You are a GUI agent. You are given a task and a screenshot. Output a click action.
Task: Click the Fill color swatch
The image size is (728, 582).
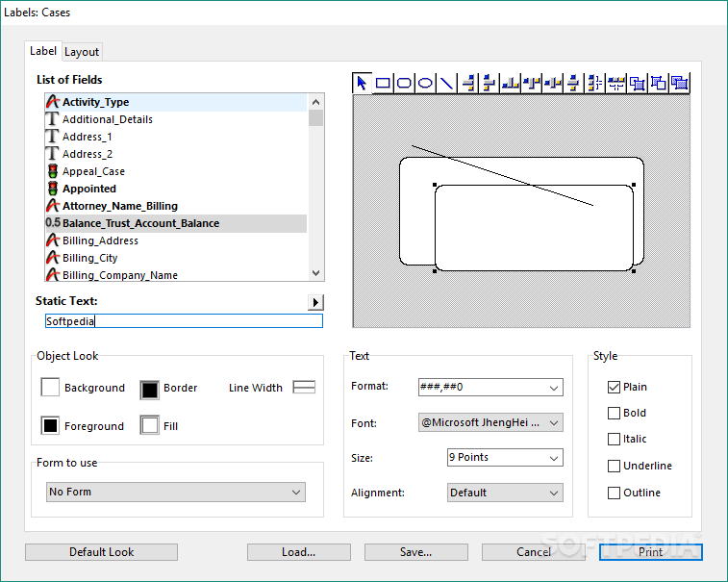tap(149, 425)
